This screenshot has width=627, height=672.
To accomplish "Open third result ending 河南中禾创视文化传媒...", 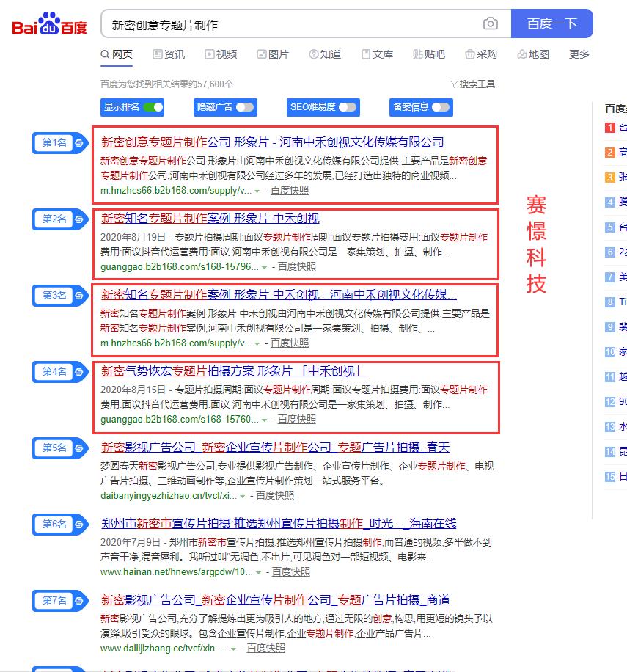I will pos(279,294).
